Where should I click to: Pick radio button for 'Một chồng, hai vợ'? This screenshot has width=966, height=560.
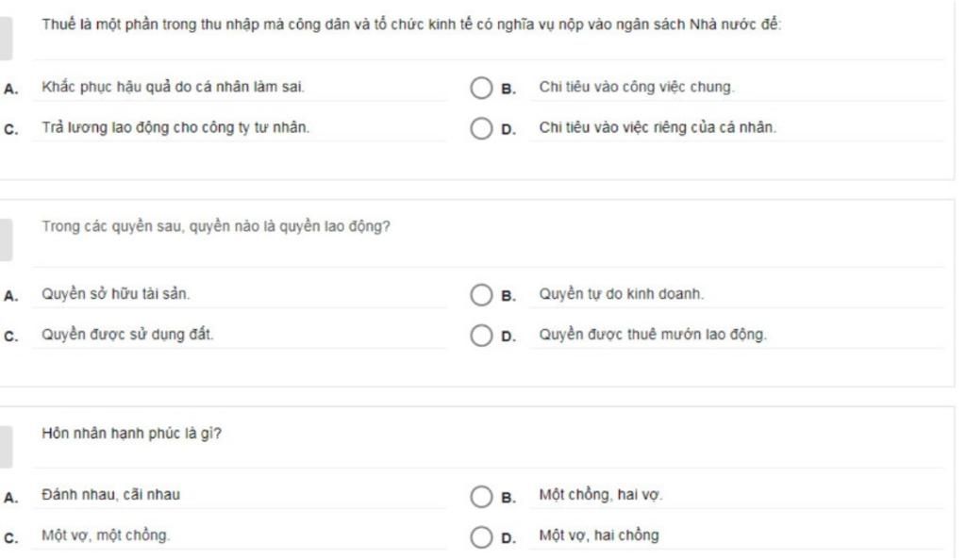(x=481, y=497)
